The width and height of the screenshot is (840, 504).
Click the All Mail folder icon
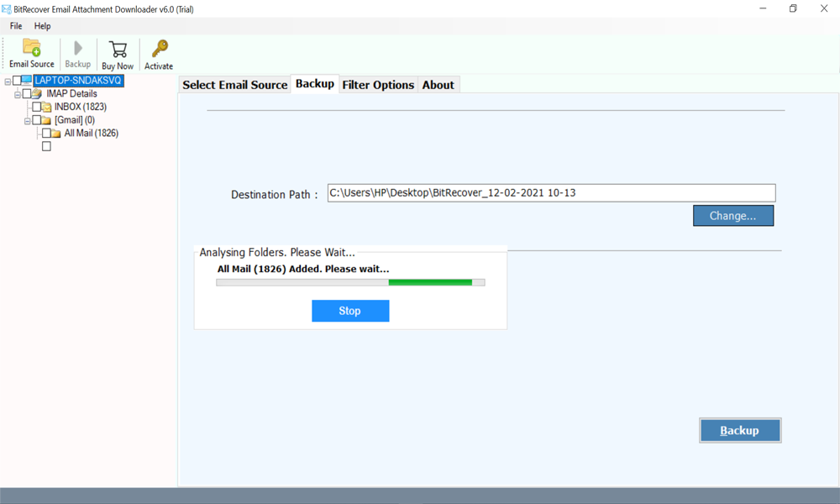(x=56, y=134)
